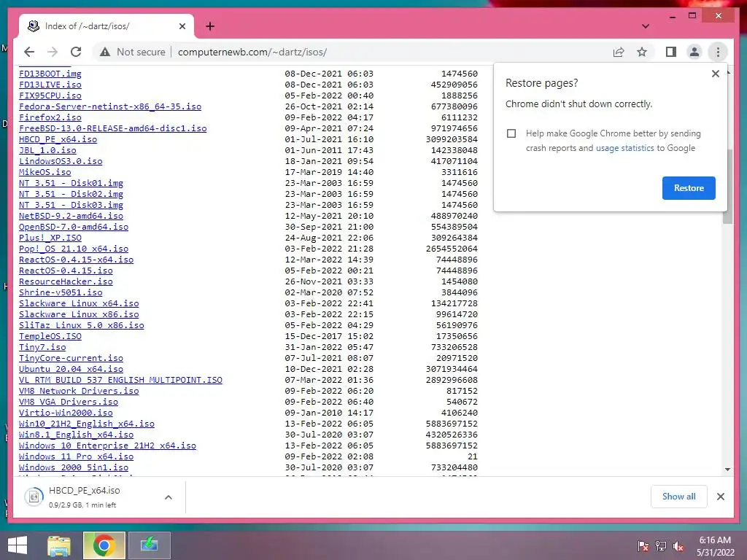Open the NetBSD-9.2-amd64.iso link

click(x=71, y=216)
